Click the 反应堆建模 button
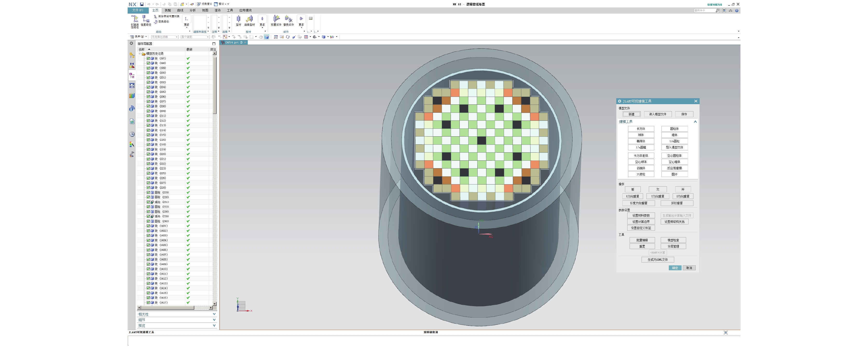This screenshot has width=868, height=347. tap(674, 168)
